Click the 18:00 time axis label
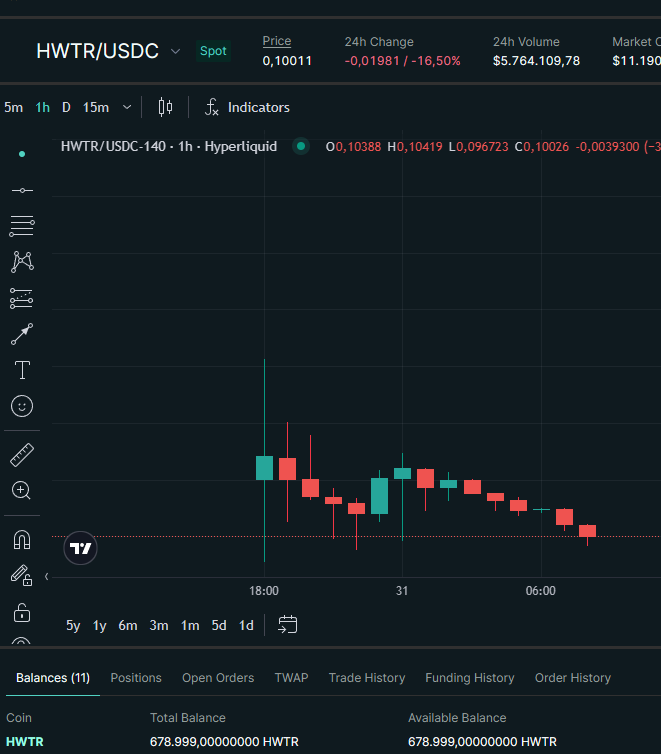This screenshot has width=661, height=754. pos(264,591)
